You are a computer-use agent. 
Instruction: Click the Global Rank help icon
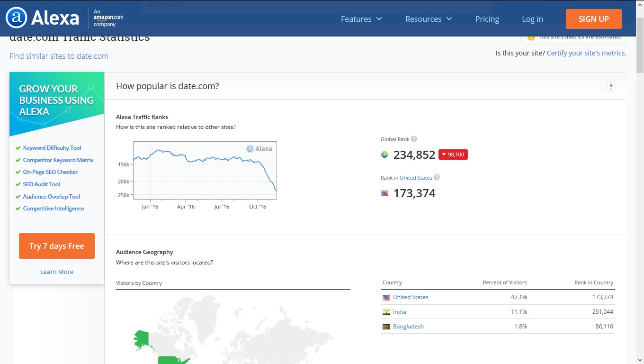[414, 139]
